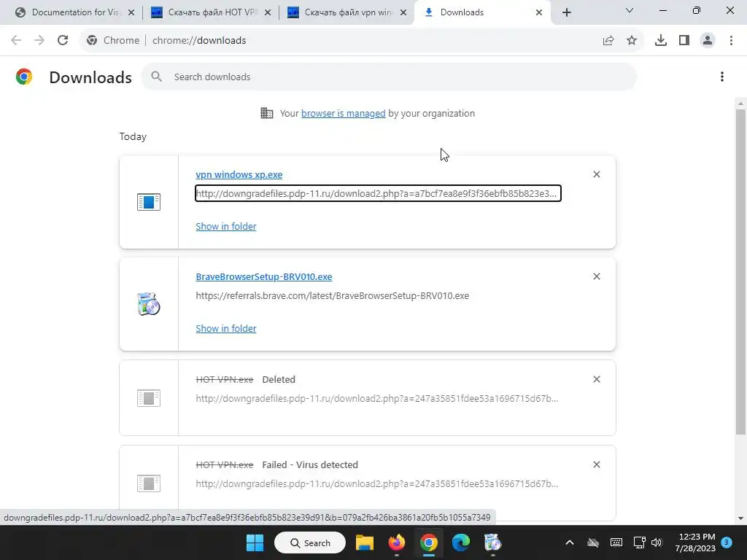747x560 pixels.
Task: Remove the Deleted HOT VPN.exe entry
Action: (x=596, y=379)
